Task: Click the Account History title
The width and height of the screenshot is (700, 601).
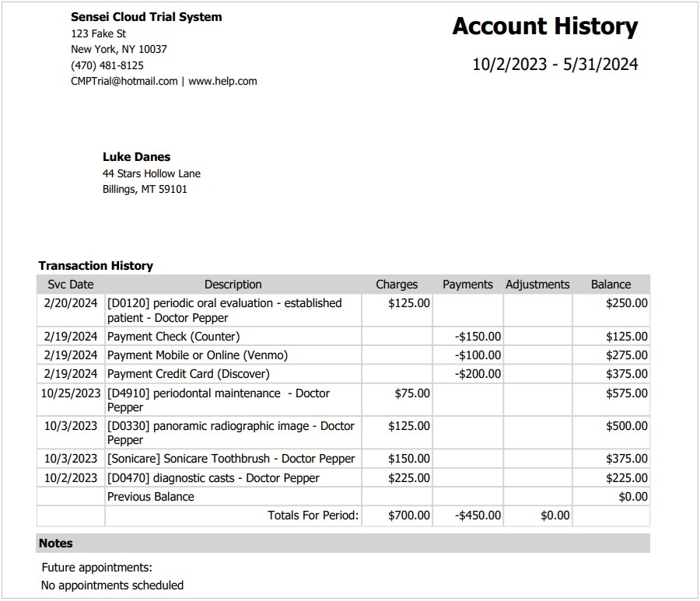Action: point(544,26)
